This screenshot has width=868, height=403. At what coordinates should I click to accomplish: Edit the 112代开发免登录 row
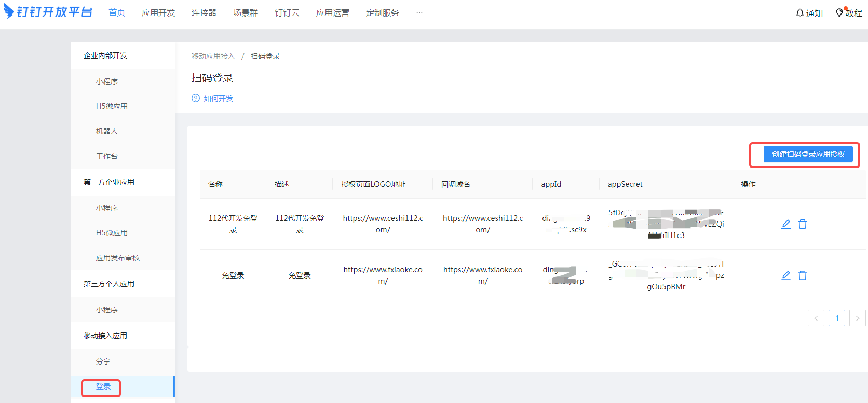(x=786, y=224)
